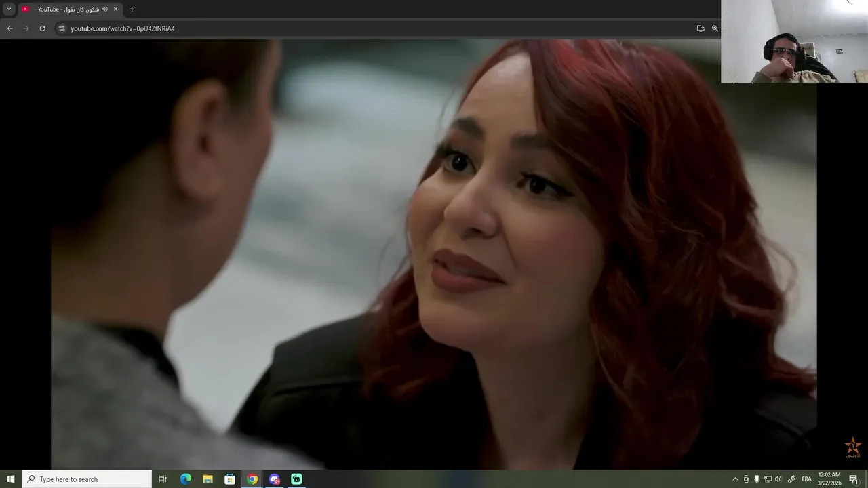
Task: Open the zoom magnifier icon in the address bar
Action: (715, 28)
